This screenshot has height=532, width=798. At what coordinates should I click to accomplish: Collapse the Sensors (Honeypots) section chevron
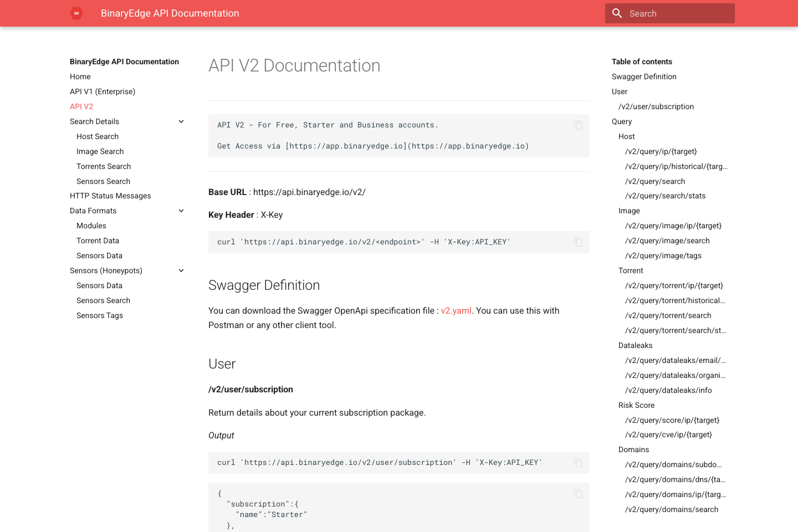pyautogui.click(x=181, y=270)
